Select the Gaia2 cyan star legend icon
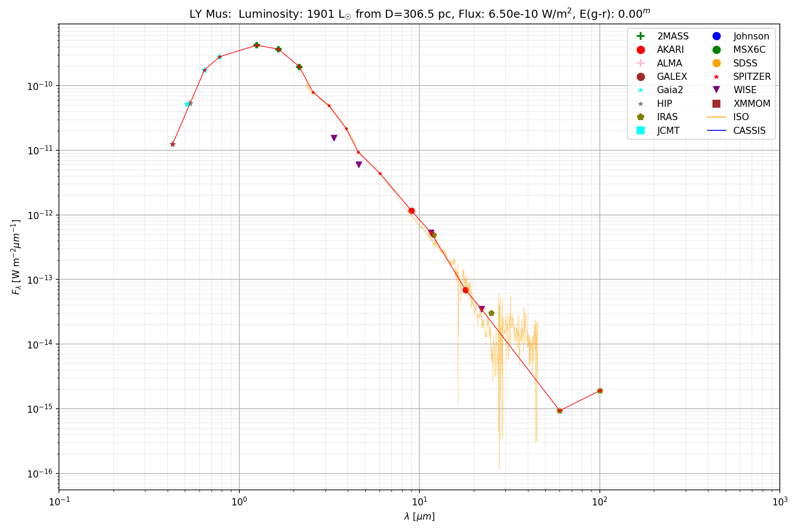 (640, 90)
